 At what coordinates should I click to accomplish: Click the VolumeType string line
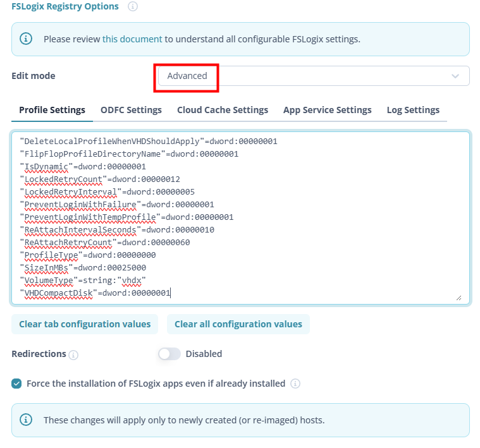pos(83,281)
